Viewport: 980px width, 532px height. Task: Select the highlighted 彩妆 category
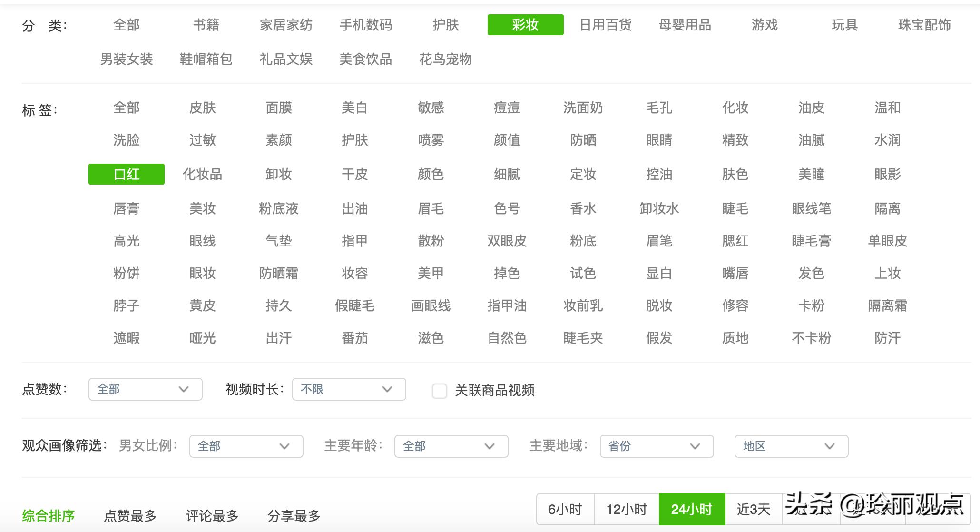(x=526, y=25)
